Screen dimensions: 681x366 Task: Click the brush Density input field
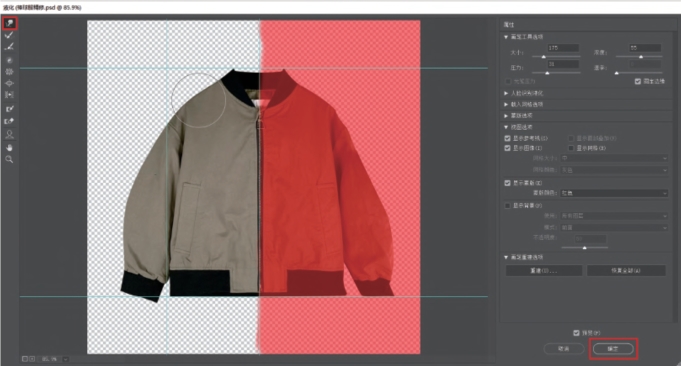pyautogui.click(x=645, y=48)
